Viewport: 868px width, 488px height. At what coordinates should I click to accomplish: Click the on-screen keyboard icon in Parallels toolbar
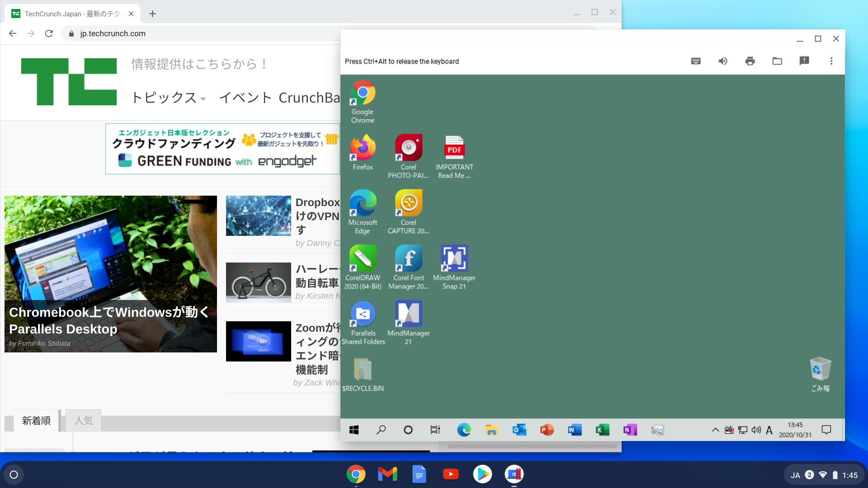tap(696, 61)
